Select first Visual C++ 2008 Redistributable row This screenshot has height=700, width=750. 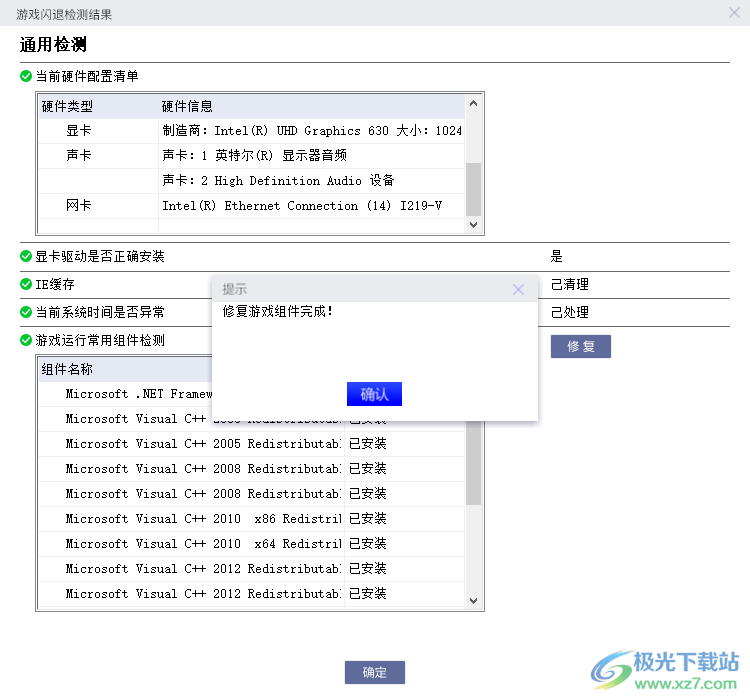pos(251,468)
